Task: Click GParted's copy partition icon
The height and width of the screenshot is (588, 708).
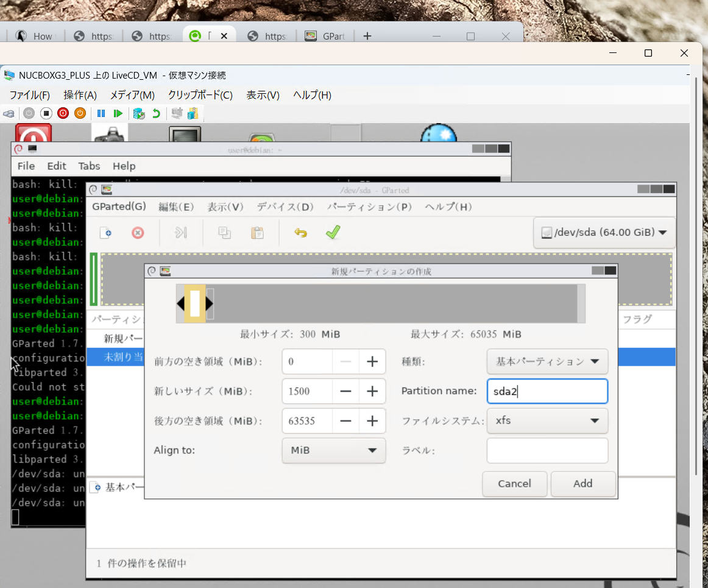Action: tap(224, 233)
